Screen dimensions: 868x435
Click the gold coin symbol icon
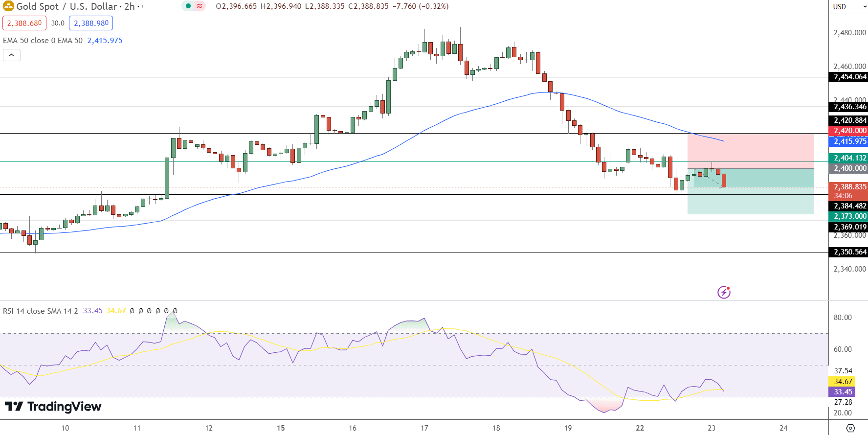[x=8, y=6]
